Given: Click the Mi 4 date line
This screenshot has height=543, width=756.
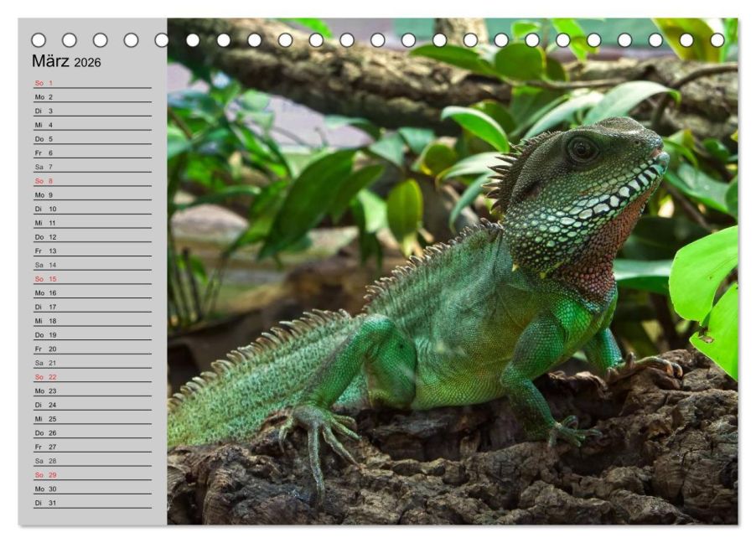Looking at the screenshot, I should click(92, 125).
